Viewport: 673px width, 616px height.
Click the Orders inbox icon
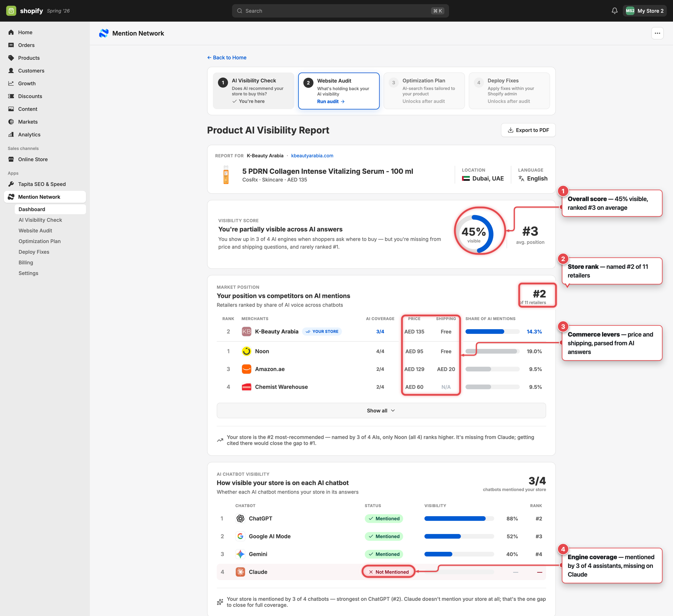(11, 45)
